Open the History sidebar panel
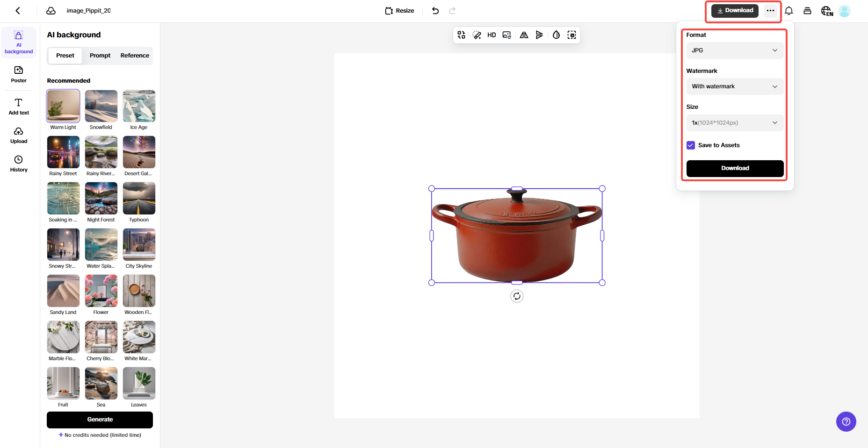Viewport: 868px width, 448px height. point(19,164)
